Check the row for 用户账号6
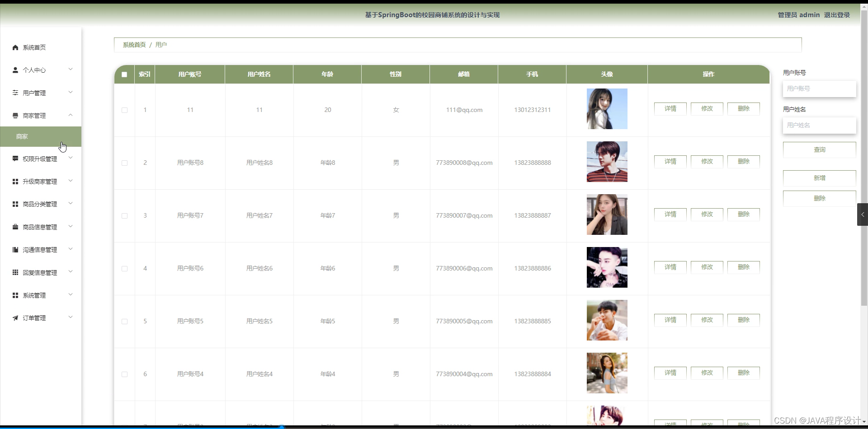The width and height of the screenshot is (868, 429). click(x=124, y=269)
